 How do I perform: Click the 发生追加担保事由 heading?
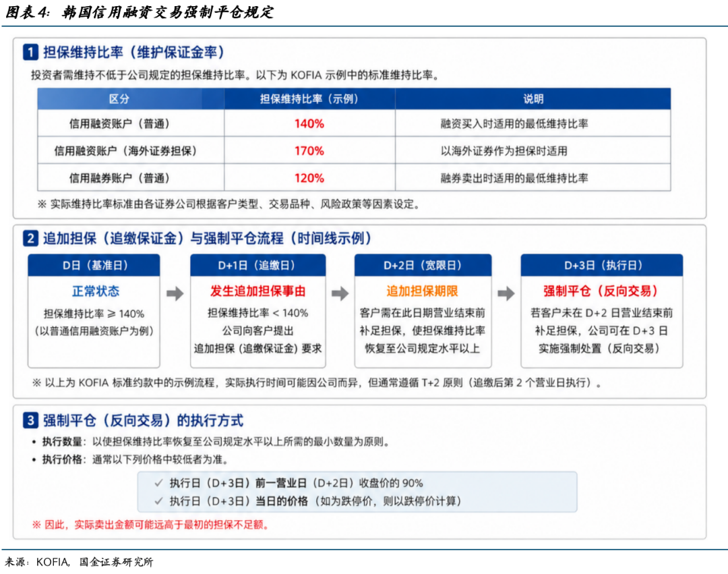click(x=257, y=291)
